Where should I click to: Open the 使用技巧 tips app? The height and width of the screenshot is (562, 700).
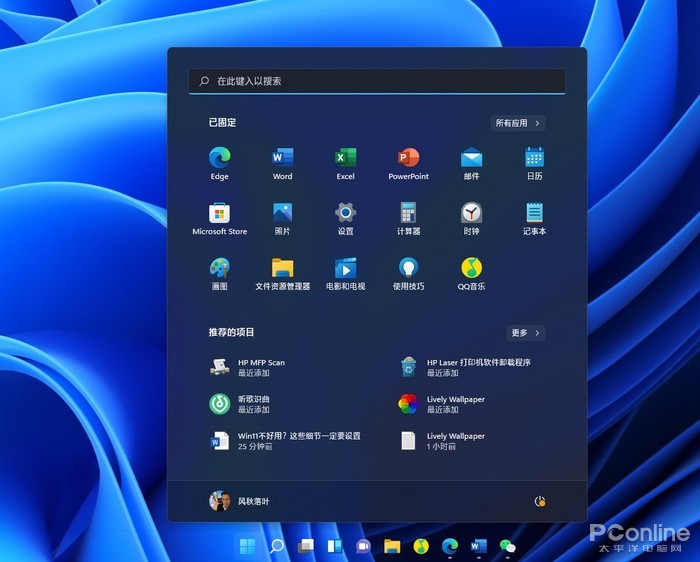point(408,274)
